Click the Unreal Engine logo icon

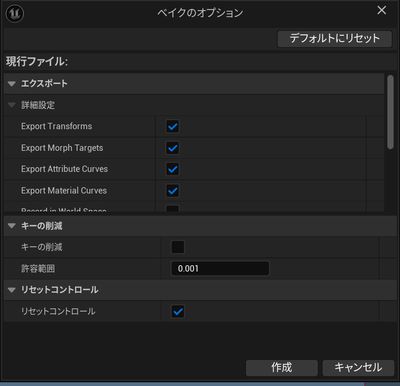15,14
